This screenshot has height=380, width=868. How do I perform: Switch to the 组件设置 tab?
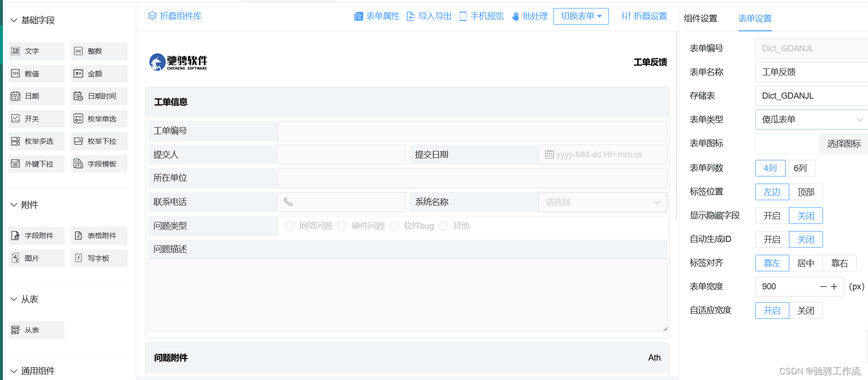click(x=701, y=19)
